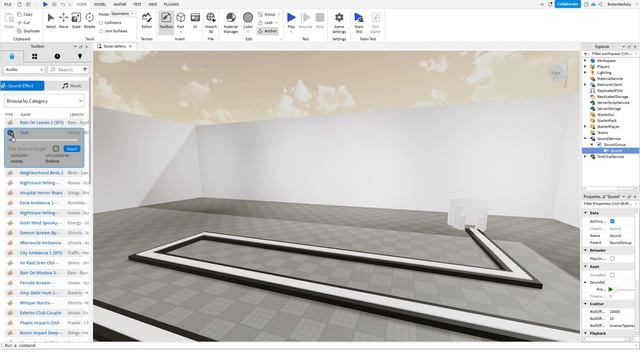The width and height of the screenshot is (640, 360).
Task: Toggle the Join Surfaces checkbox
Action: click(x=101, y=31)
